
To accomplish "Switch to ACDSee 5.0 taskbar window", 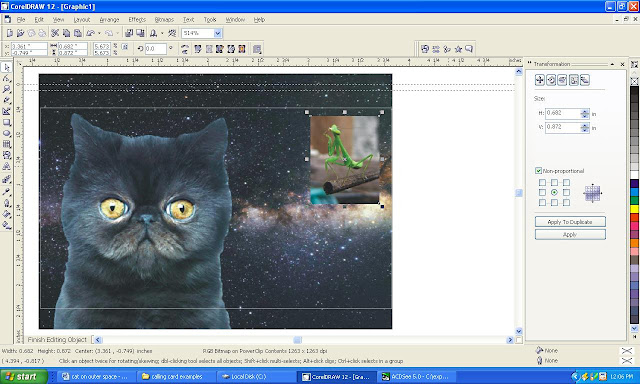I will [x=415, y=377].
